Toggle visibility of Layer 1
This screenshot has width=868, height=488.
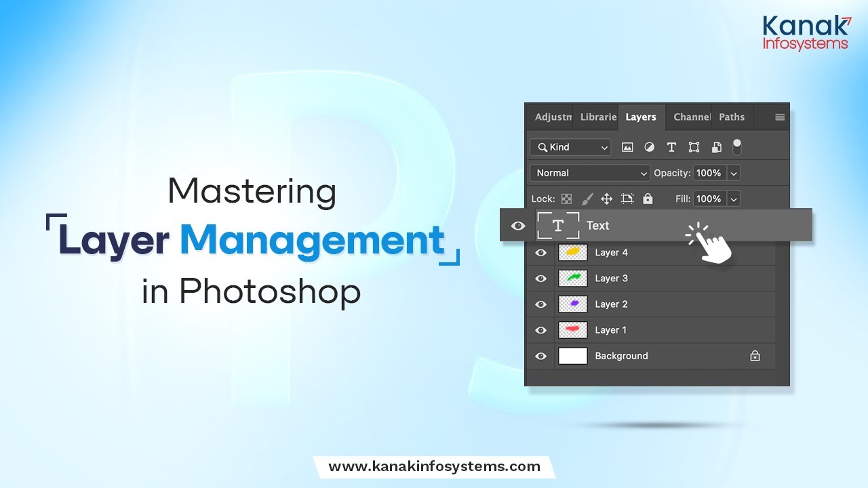click(x=540, y=330)
